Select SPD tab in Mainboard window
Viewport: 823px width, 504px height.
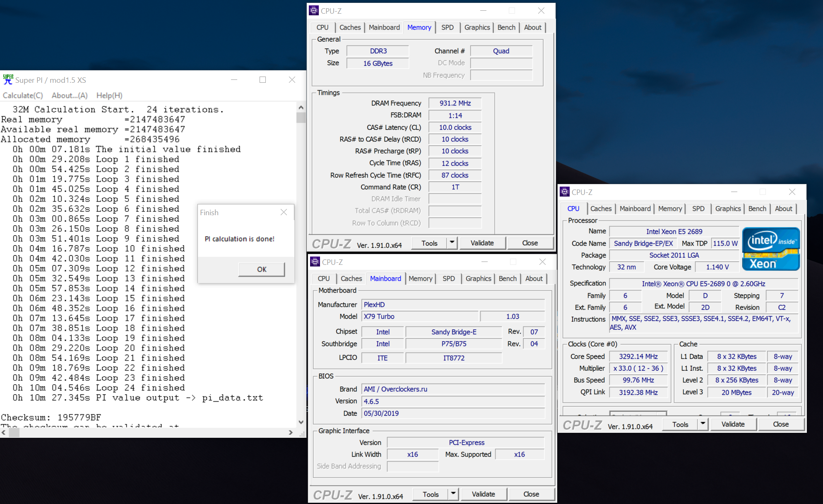tap(449, 278)
